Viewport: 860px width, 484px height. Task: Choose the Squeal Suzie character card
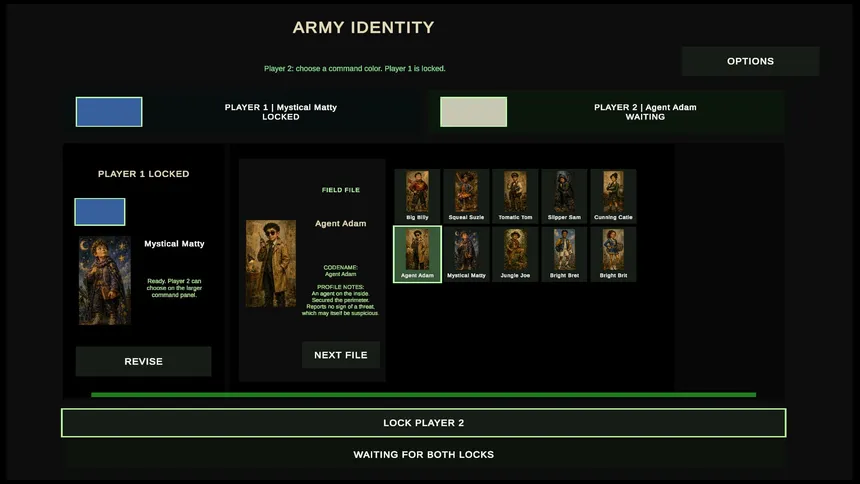[466, 196]
